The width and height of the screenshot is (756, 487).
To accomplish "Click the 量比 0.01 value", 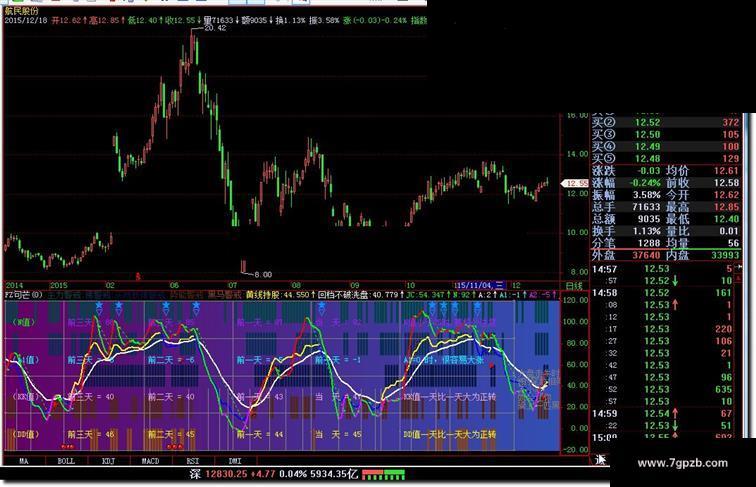I will click(x=729, y=231).
